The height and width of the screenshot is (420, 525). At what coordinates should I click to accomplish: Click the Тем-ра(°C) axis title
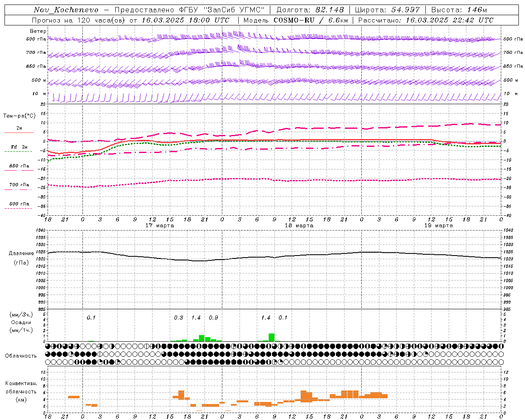point(19,116)
